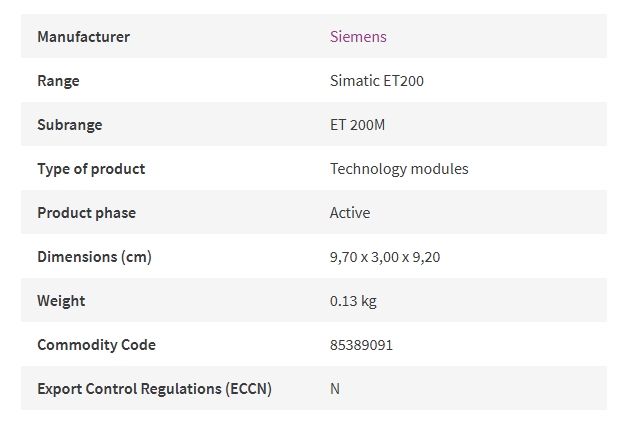Screen dimensions: 631x423
Task: Click the Type of product label
Action: pyautogui.click(x=91, y=169)
